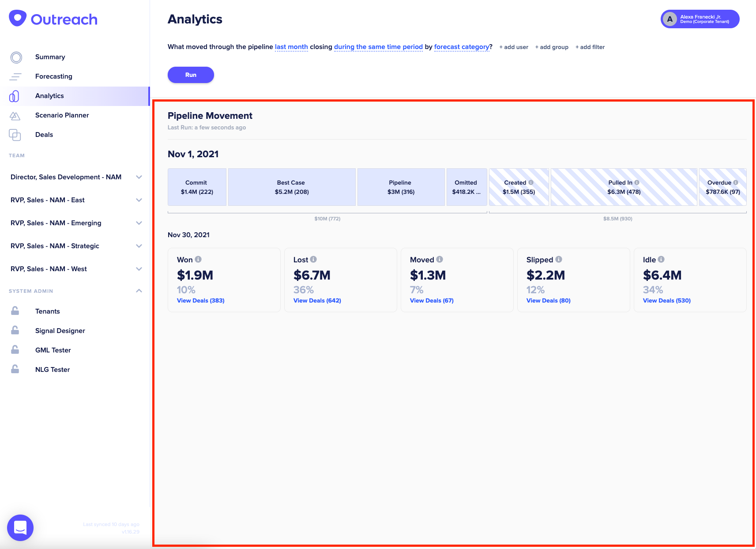
Task: Click info icon next to Overdue
Action: (x=736, y=182)
